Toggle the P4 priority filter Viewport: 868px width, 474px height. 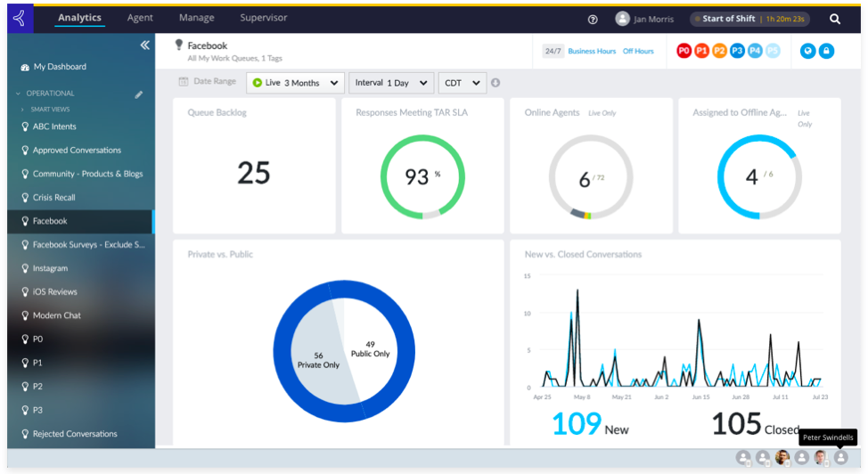[755, 51]
